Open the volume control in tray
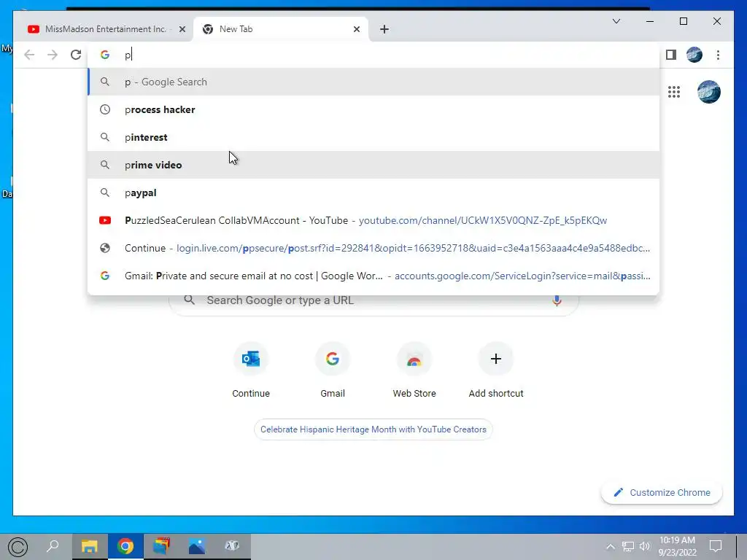The height and width of the screenshot is (560, 747). coord(645,546)
